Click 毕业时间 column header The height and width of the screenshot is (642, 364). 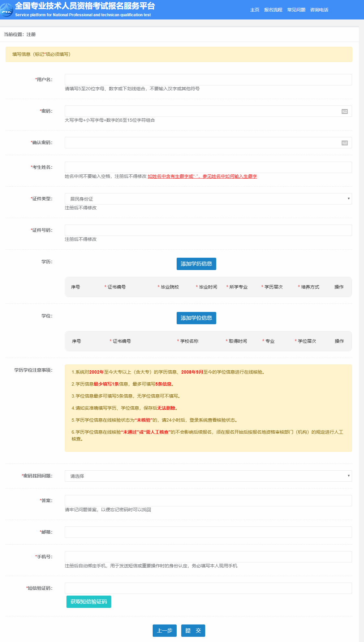(x=206, y=287)
